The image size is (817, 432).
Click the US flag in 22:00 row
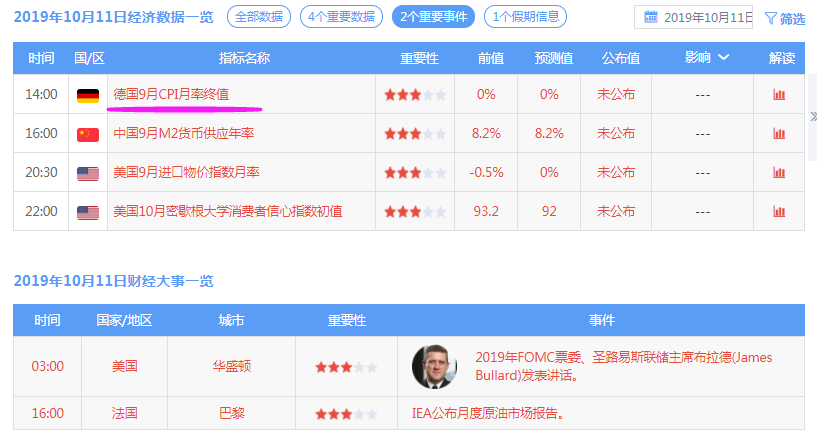pyautogui.click(x=88, y=213)
